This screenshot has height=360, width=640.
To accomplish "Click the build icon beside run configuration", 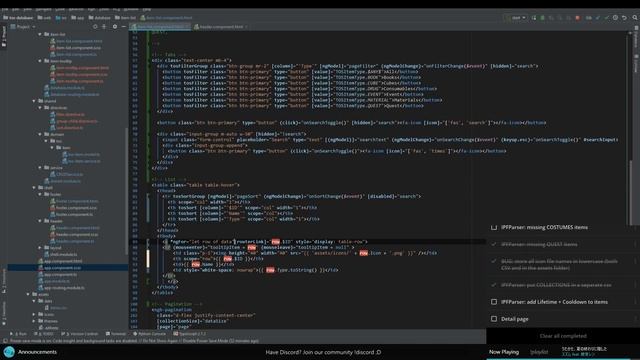I will (534, 18).
